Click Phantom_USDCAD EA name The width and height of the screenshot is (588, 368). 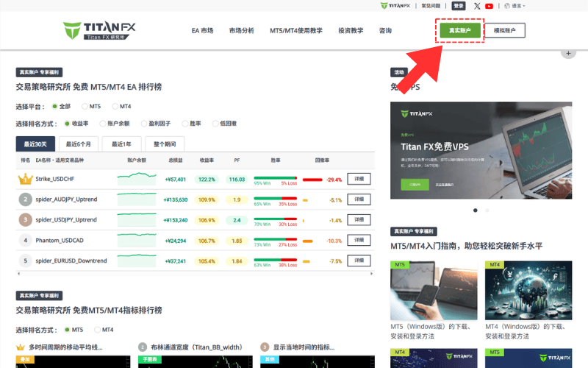point(60,241)
